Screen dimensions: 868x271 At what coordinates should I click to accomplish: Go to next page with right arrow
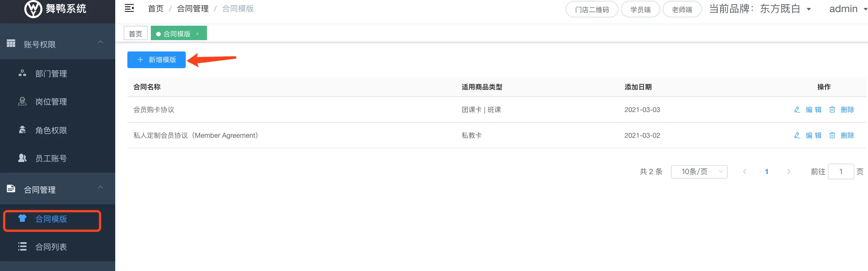point(789,172)
